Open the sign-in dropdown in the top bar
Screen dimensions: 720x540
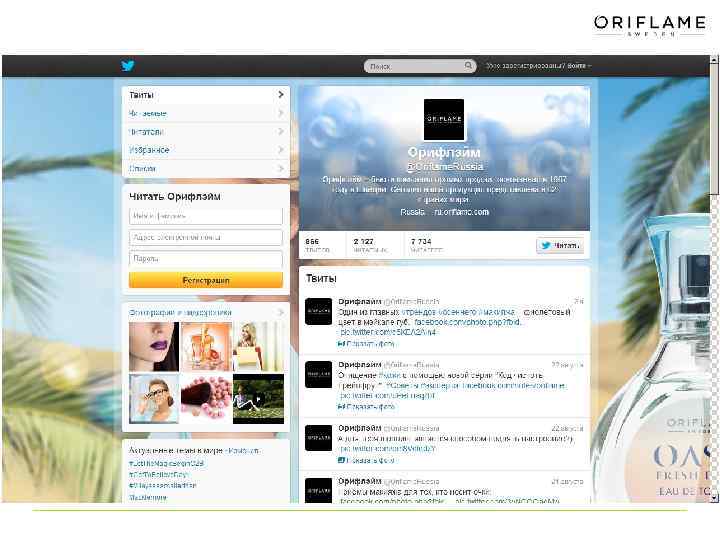tap(539, 66)
